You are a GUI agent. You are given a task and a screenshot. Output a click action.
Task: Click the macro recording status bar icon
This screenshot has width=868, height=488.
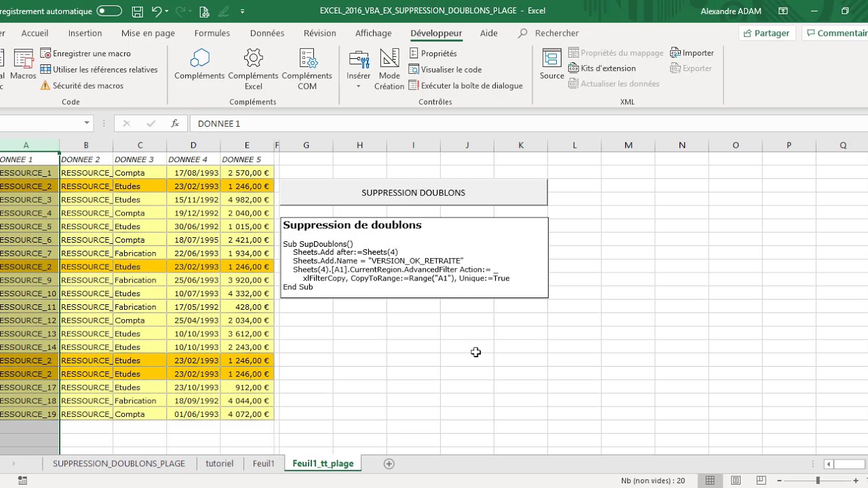(22, 481)
